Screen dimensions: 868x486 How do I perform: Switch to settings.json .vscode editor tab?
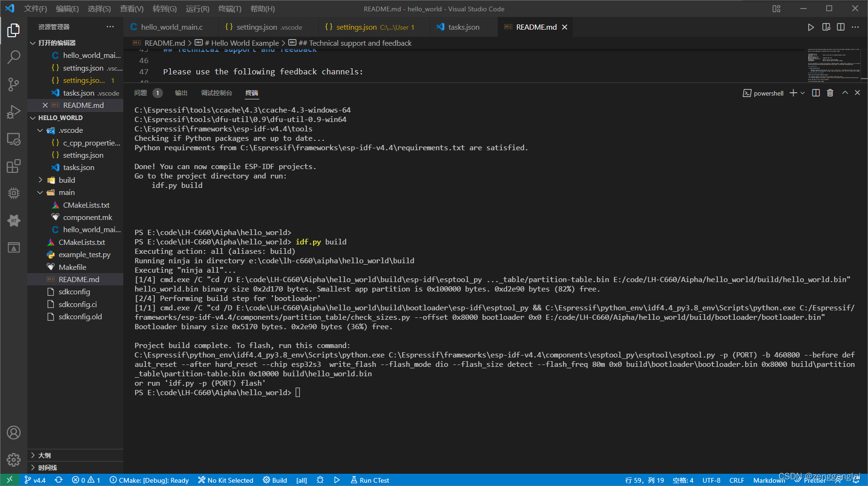(x=269, y=27)
